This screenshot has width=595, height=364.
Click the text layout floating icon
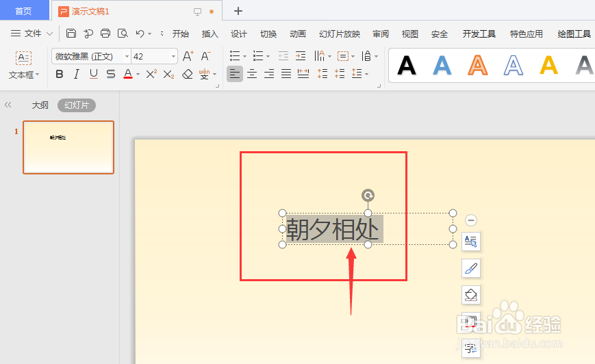471,241
